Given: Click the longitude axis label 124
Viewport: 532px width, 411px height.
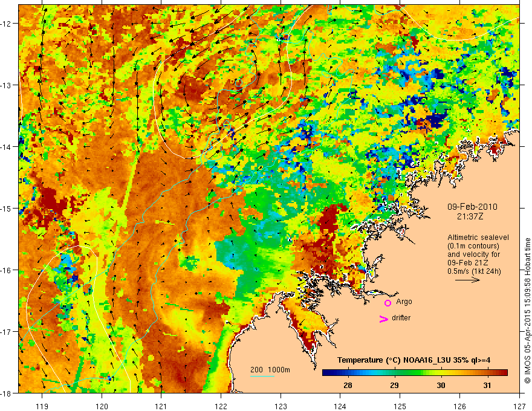Looking at the screenshot, I should [340, 406].
